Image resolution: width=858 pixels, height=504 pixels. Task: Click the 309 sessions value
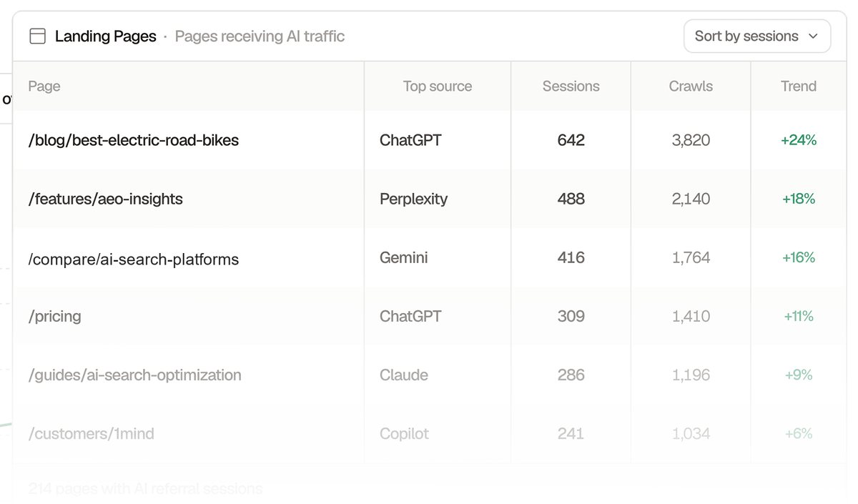click(x=571, y=316)
